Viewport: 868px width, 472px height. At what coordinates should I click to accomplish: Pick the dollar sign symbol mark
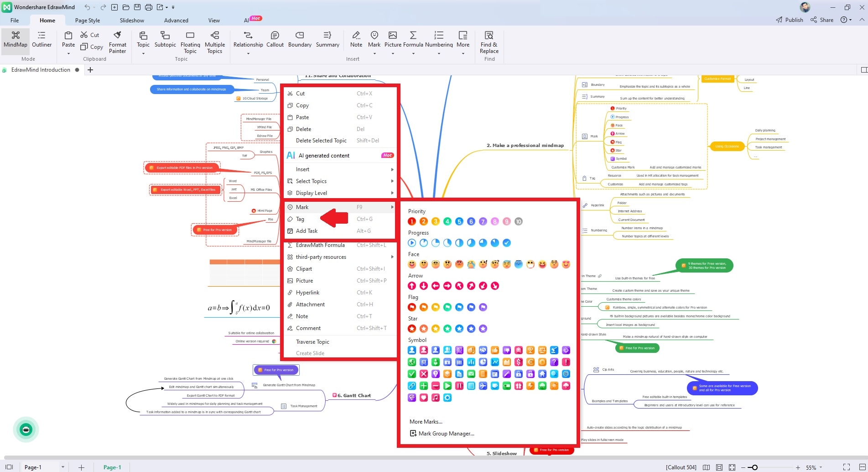click(519, 362)
